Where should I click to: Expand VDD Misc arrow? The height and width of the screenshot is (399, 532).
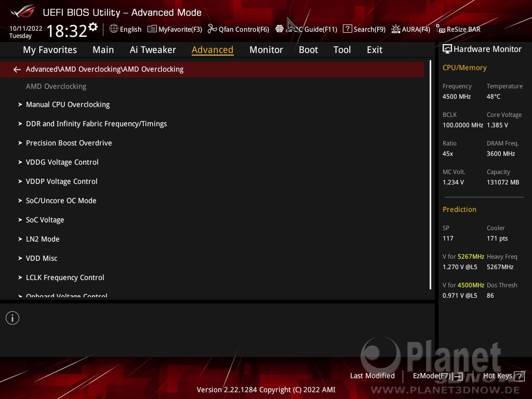point(20,258)
